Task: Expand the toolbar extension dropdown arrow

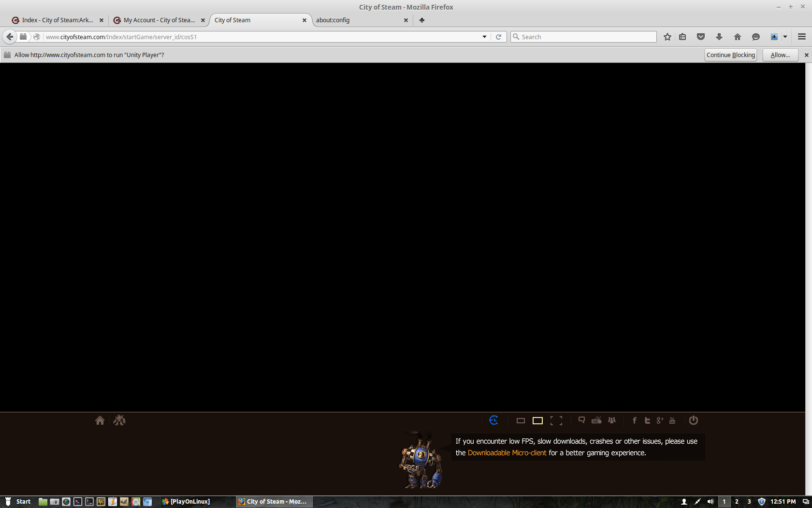Action: tap(785, 37)
